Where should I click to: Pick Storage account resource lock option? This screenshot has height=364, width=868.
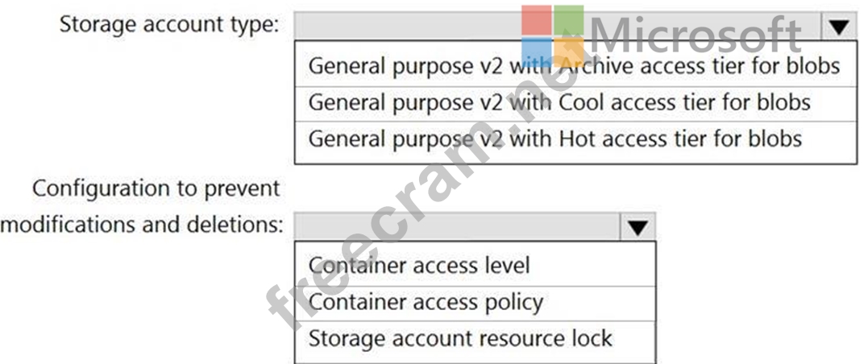click(475, 340)
